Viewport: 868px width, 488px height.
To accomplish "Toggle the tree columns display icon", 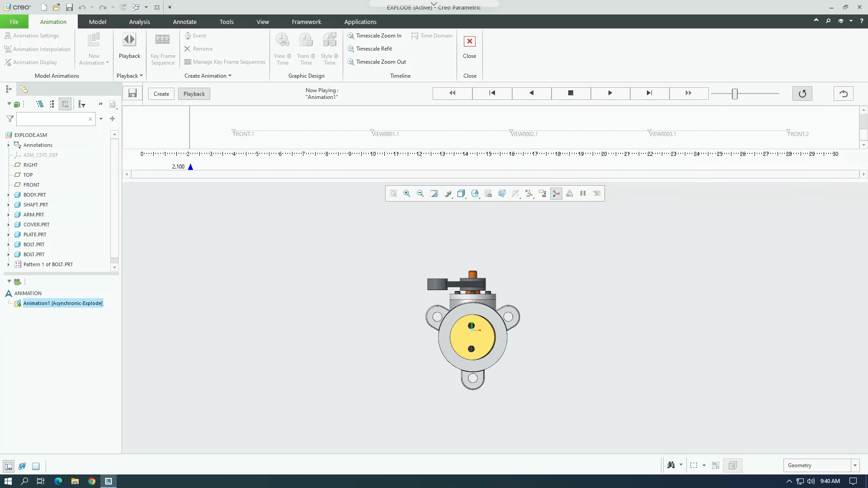I will [65, 104].
